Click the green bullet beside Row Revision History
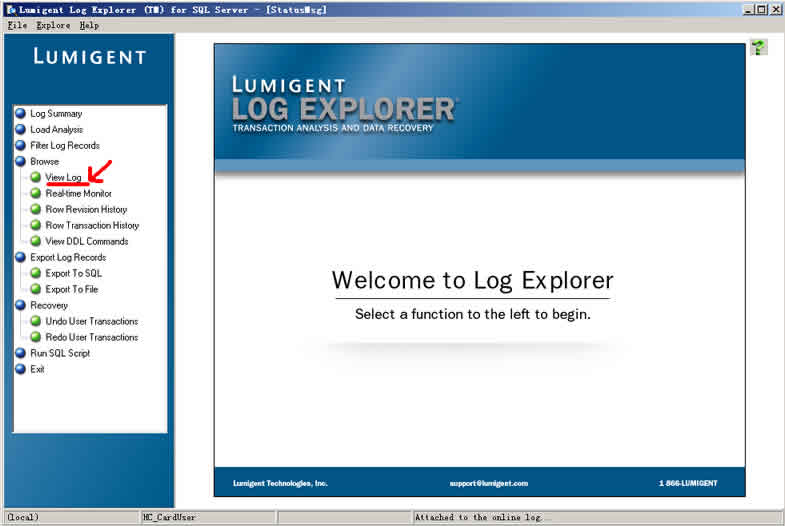 coord(36,209)
